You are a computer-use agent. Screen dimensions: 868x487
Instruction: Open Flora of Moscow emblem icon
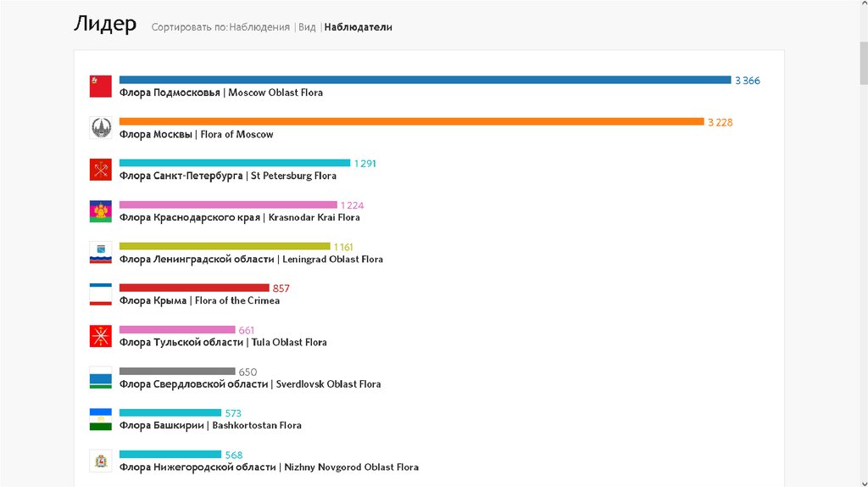pos(101,128)
